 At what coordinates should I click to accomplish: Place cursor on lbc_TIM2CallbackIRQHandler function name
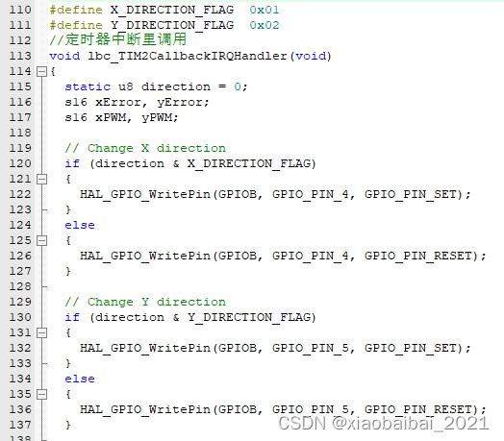pyautogui.click(x=188, y=57)
